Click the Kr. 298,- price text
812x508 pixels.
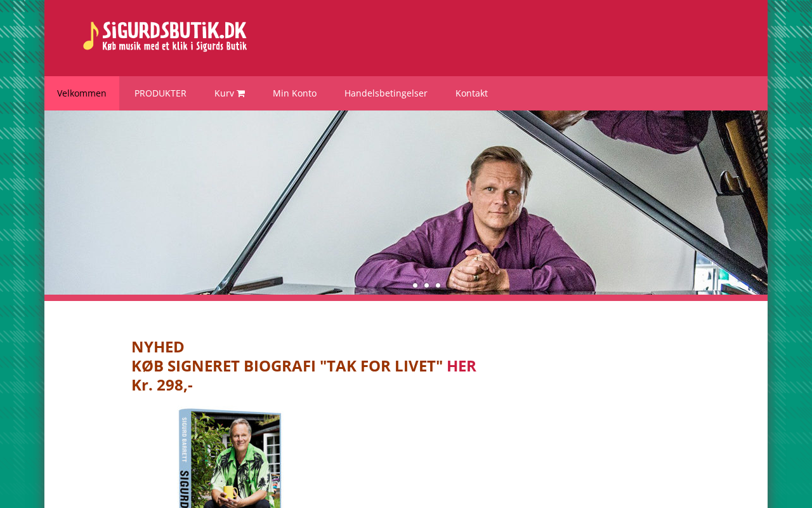[162, 385]
